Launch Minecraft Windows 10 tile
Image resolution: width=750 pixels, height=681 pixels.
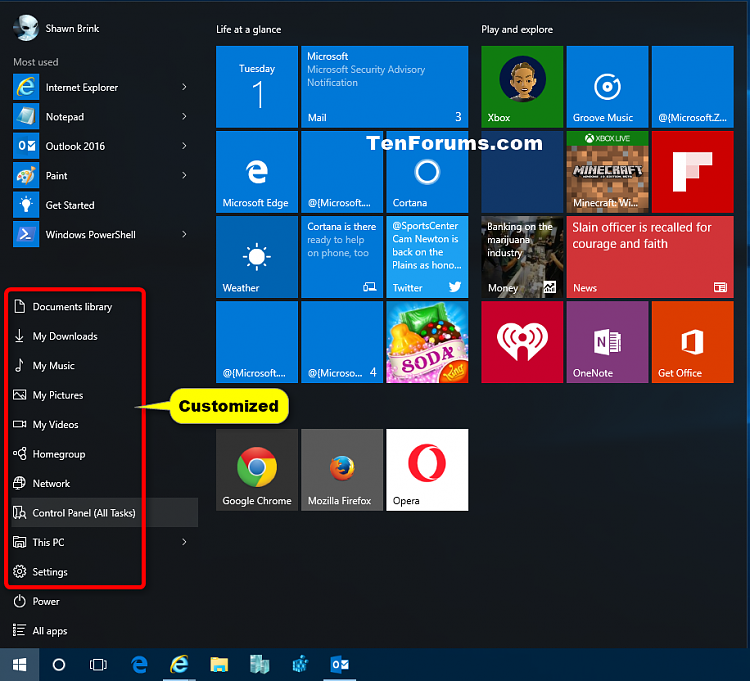pos(607,172)
